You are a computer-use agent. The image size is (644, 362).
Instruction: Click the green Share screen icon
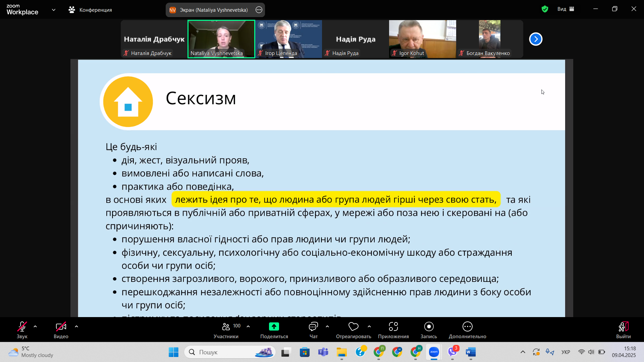coord(274,326)
